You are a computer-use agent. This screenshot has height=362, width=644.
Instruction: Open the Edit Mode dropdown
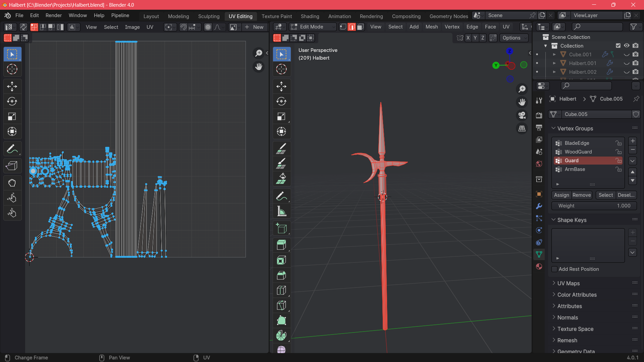313,27
